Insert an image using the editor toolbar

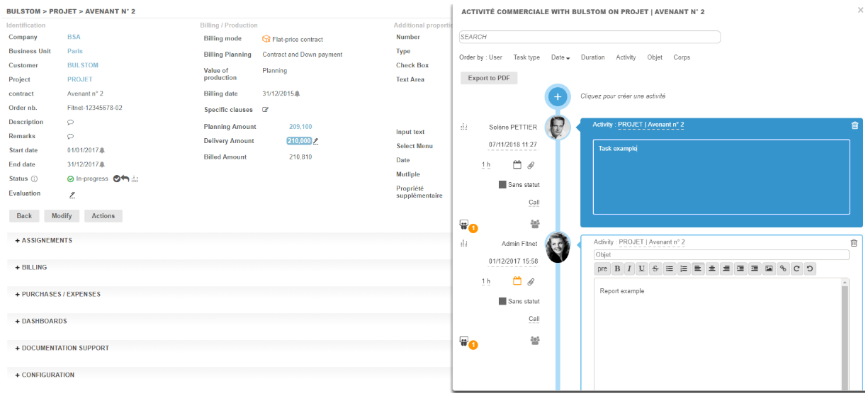769,268
